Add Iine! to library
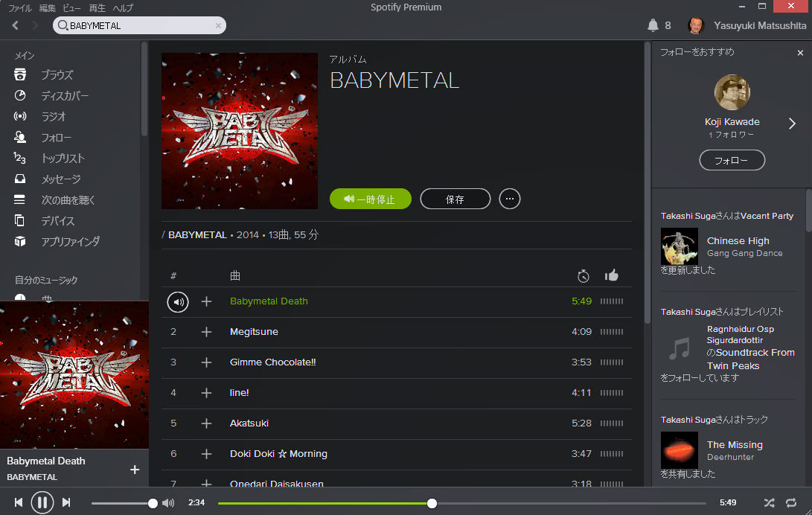812x515 pixels. [x=206, y=393]
